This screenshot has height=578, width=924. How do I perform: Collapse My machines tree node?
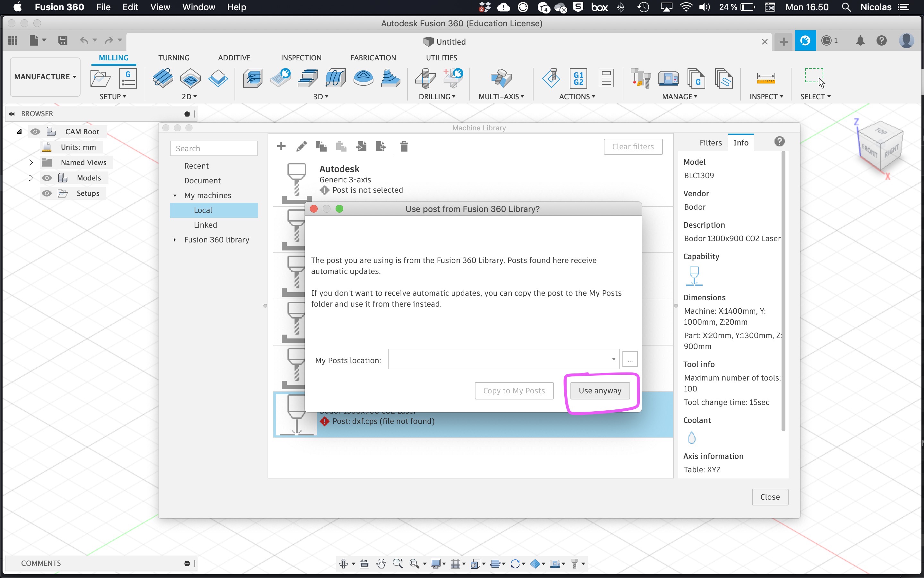tap(175, 196)
